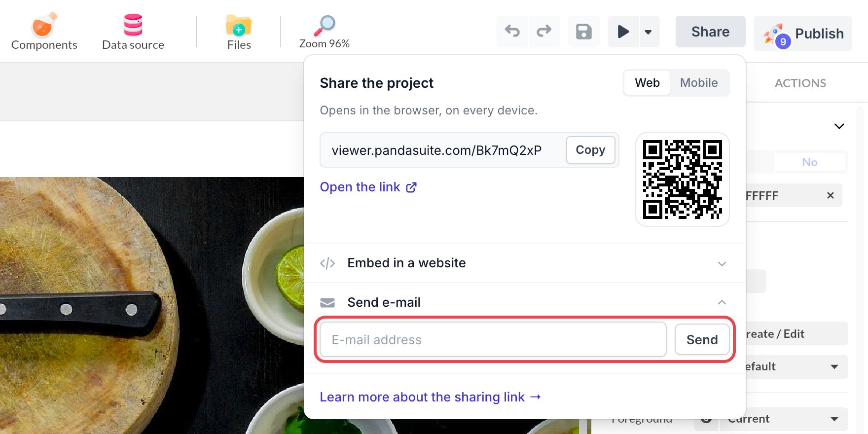The width and height of the screenshot is (868, 434).
Task: Open the Data source panel
Action: tap(133, 32)
